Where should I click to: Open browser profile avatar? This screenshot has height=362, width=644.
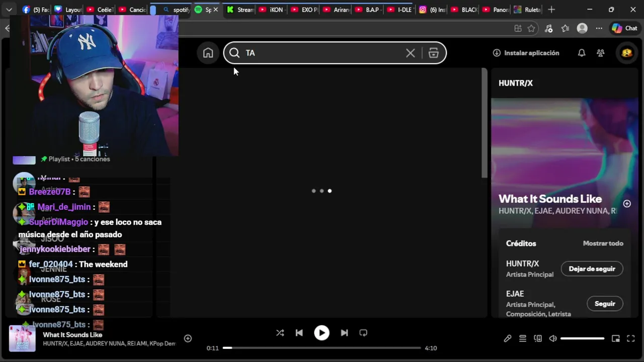pos(582,29)
